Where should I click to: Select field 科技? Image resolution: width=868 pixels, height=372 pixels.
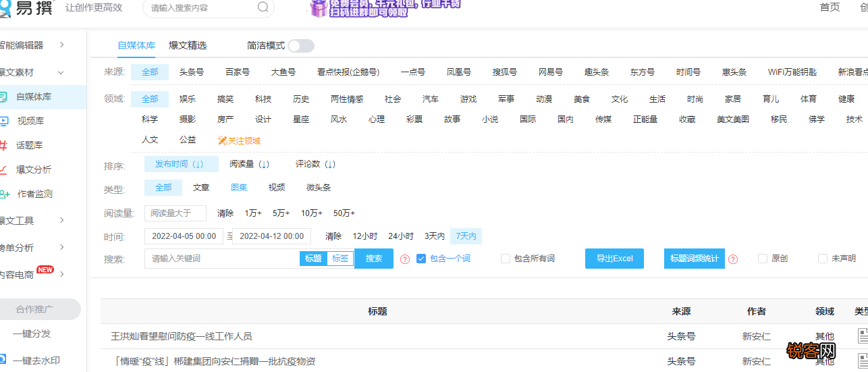coord(263,99)
